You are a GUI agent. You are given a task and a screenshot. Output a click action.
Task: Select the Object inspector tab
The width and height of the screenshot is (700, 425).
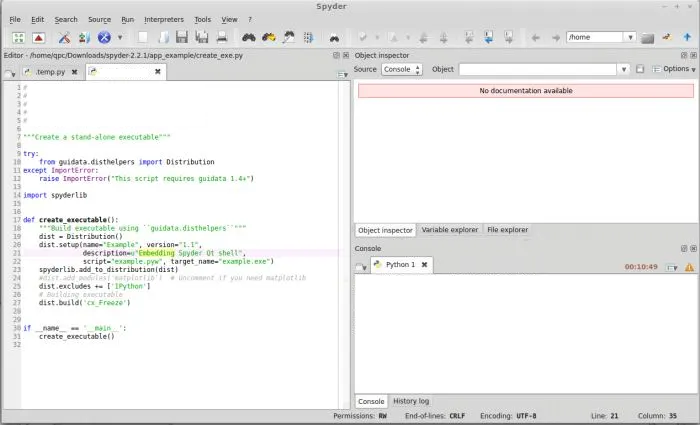pos(385,230)
